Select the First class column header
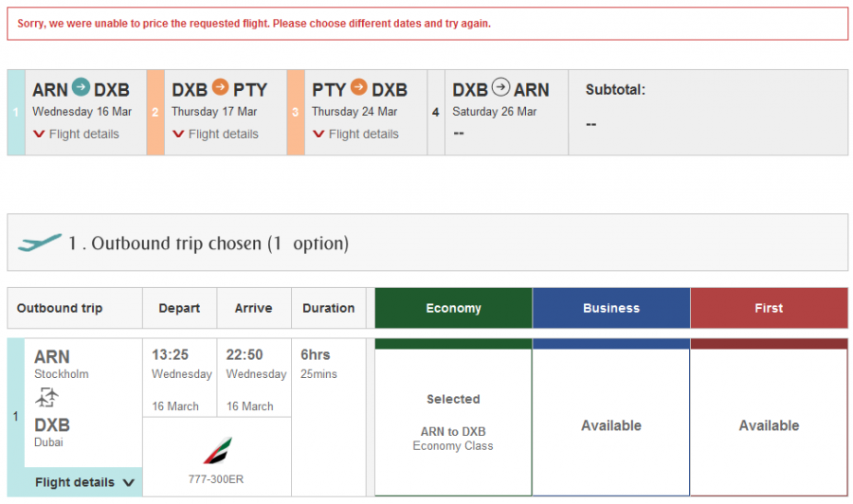 tap(769, 308)
